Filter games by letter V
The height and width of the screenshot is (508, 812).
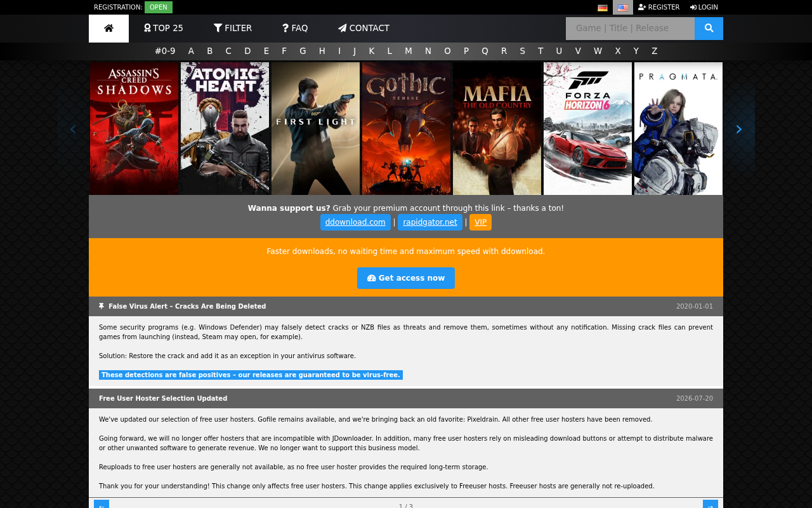click(578, 51)
